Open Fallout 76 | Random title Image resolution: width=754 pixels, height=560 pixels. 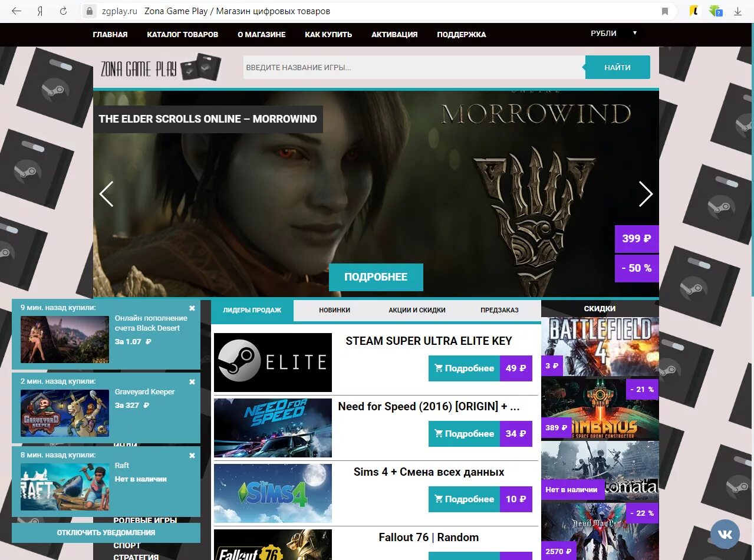point(429,537)
